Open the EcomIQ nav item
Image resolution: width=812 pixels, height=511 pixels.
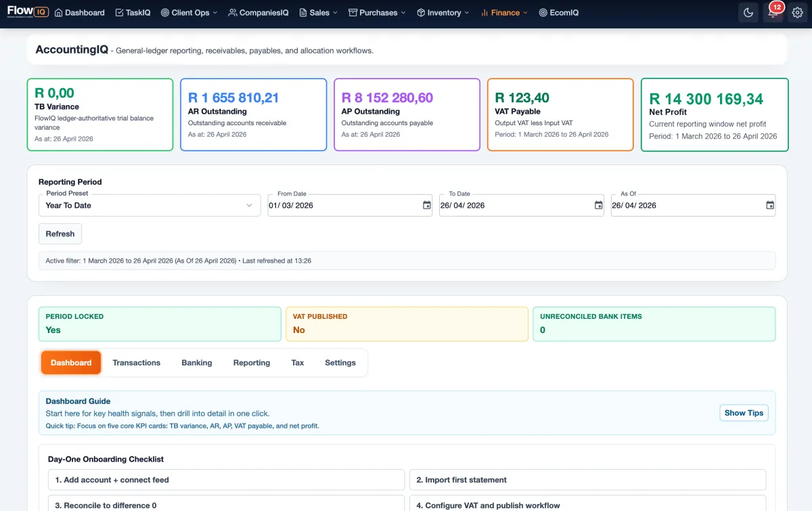(559, 13)
